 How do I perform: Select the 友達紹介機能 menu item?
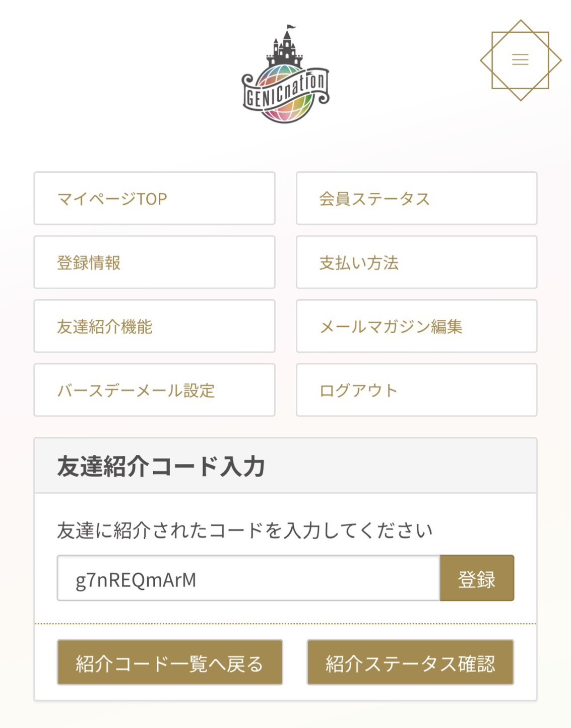pyautogui.click(x=154, y=326)
